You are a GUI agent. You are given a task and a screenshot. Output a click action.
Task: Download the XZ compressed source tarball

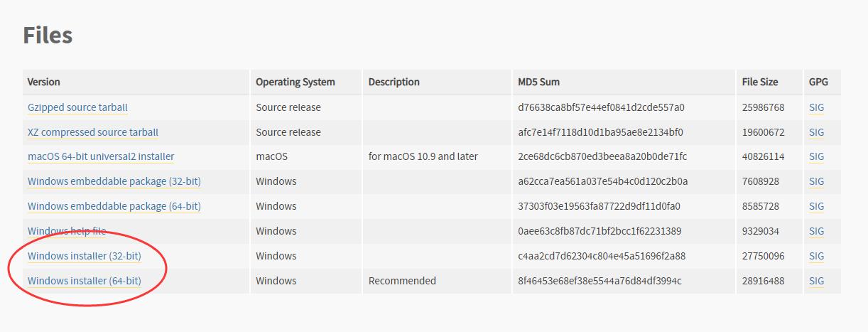[92, 132]
